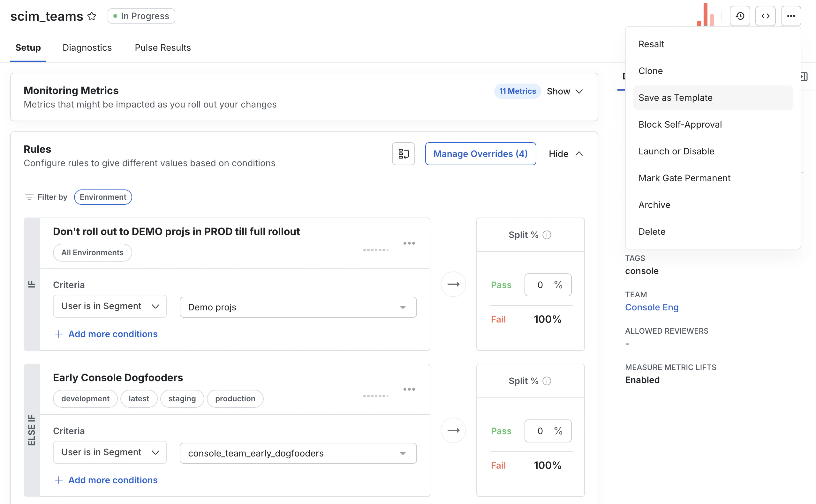
Task: Click the code snippet brackets icon
Action: point(765,16)
